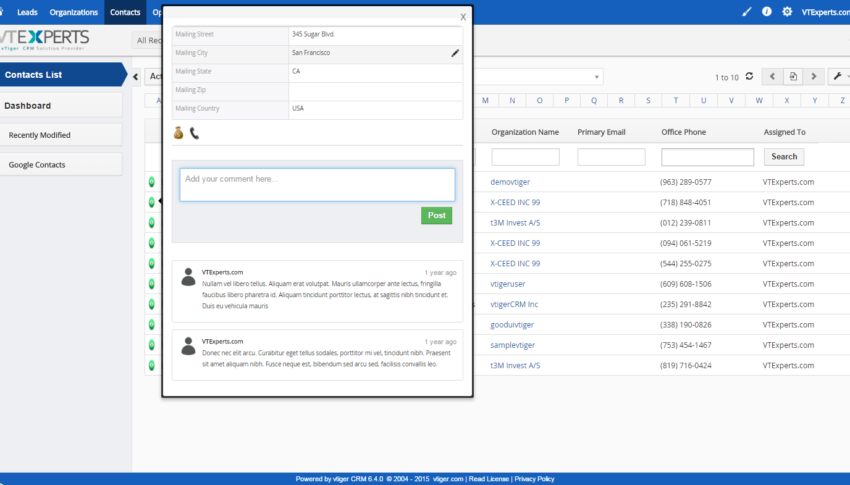Click green status icon in vtigeruser row
The image size is (850, 485).
(152, 284)
